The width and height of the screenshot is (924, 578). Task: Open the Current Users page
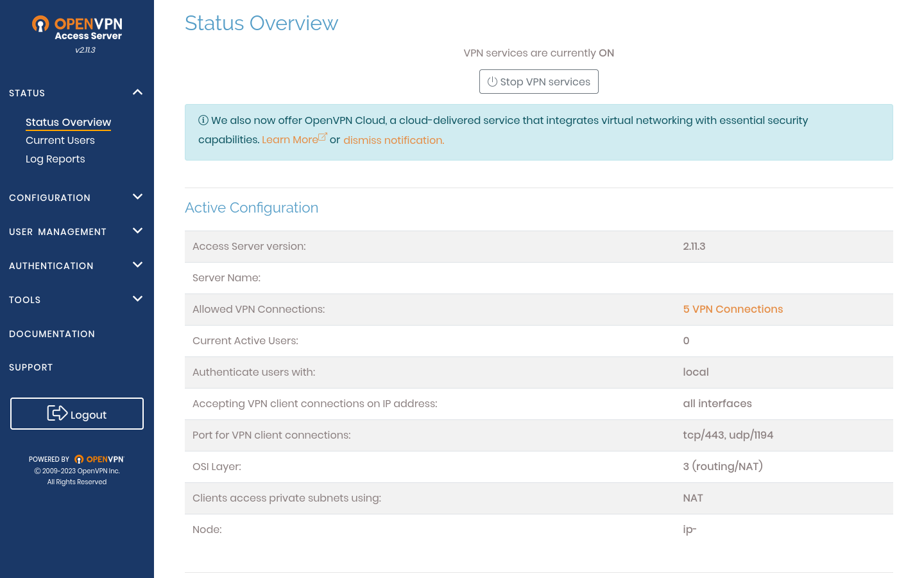[x=60, y=140]
